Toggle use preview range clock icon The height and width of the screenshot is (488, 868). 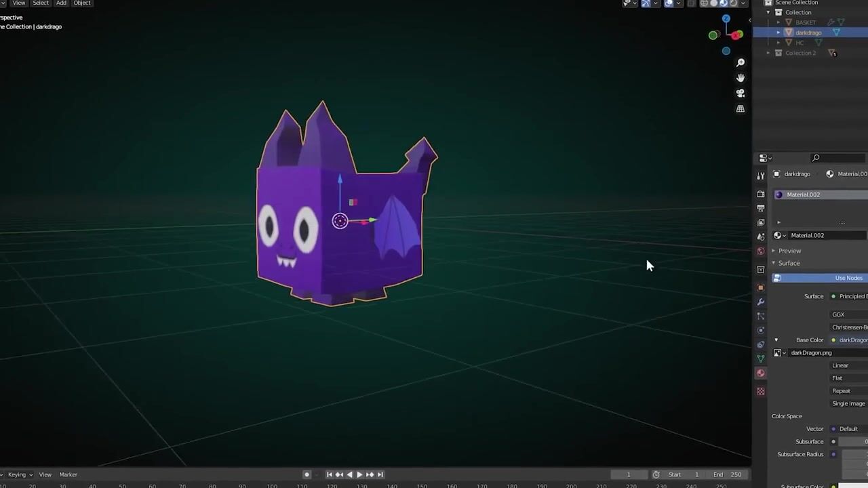pyautogui.click(x=656, y=474)
